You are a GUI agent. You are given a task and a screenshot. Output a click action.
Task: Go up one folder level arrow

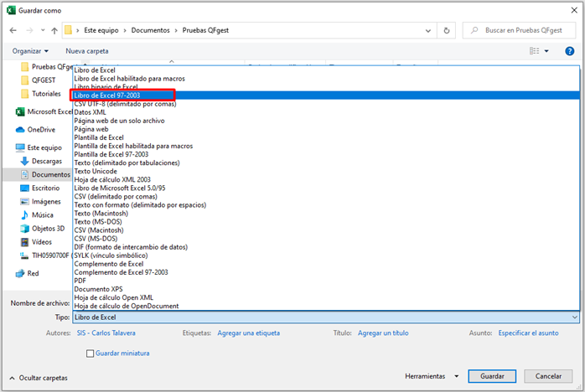(54, 31)
